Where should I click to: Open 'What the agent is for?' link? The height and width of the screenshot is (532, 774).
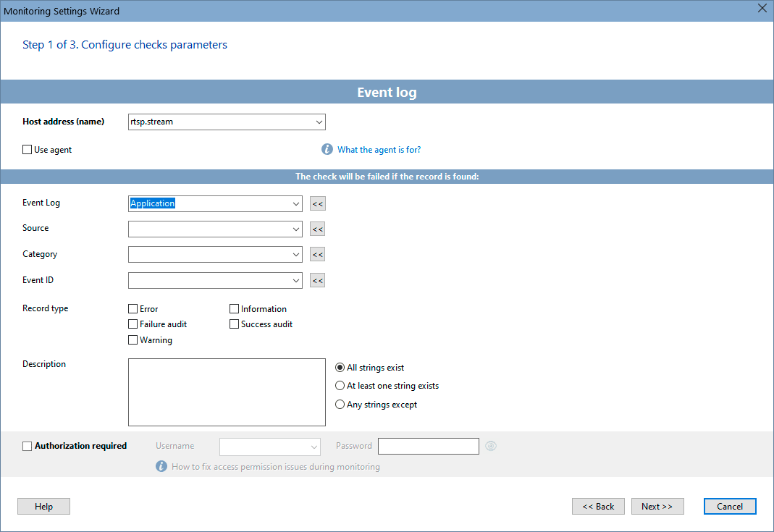point(379,150)
